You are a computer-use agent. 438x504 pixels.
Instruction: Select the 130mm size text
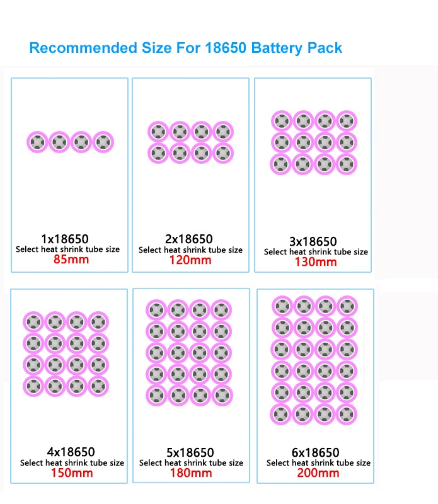coord(316,262)
